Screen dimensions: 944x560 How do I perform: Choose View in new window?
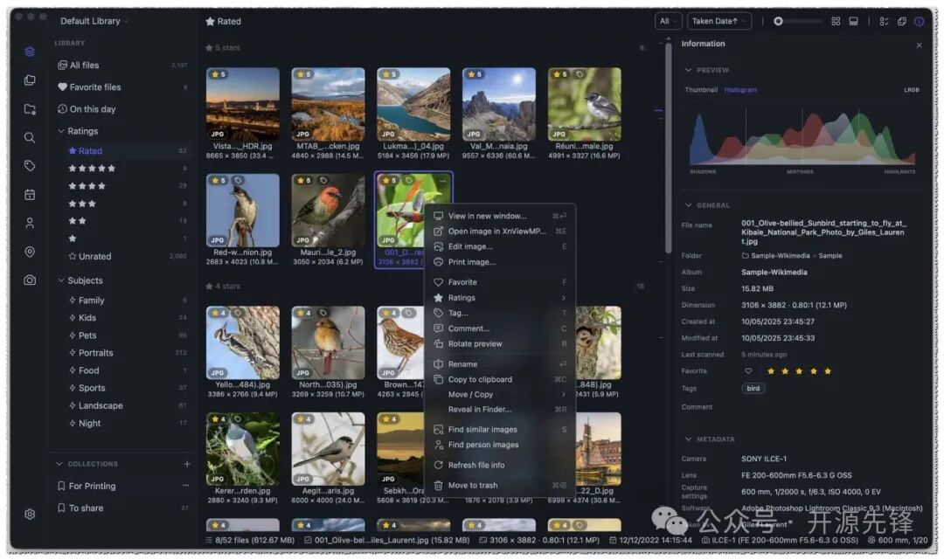500,216
